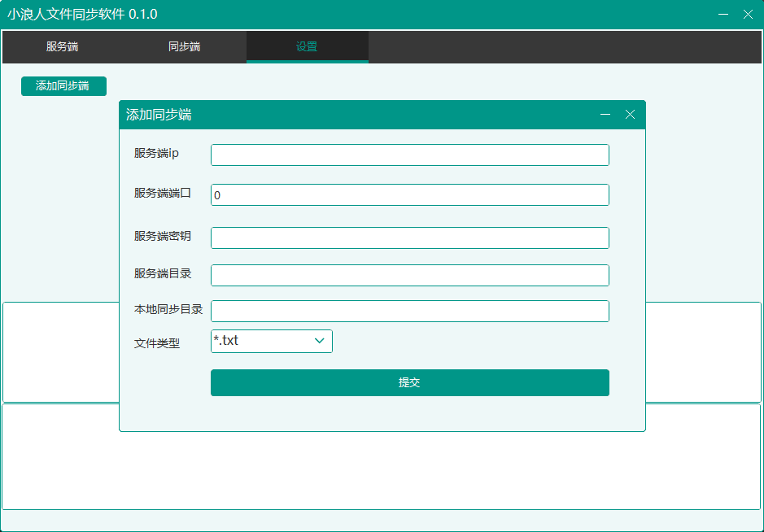The width and height of the screenshot is (764, 532).
Task: Switch to the 服务端 tab
Action: [x=63, y=47]
